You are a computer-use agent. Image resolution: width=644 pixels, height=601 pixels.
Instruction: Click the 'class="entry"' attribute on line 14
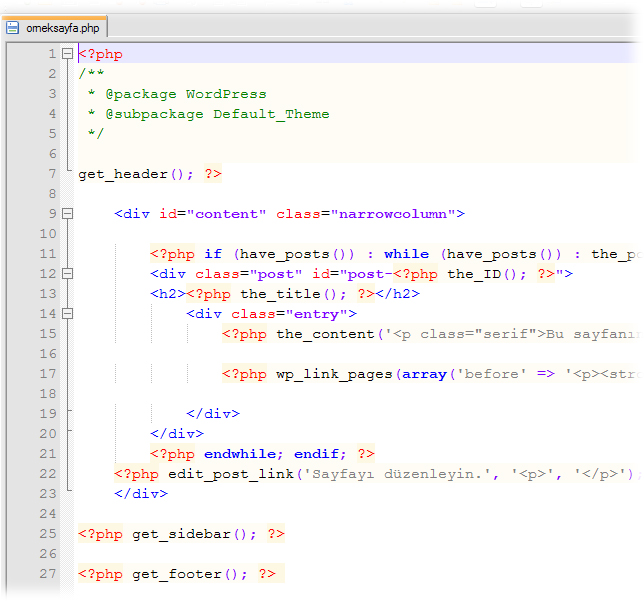290,314
